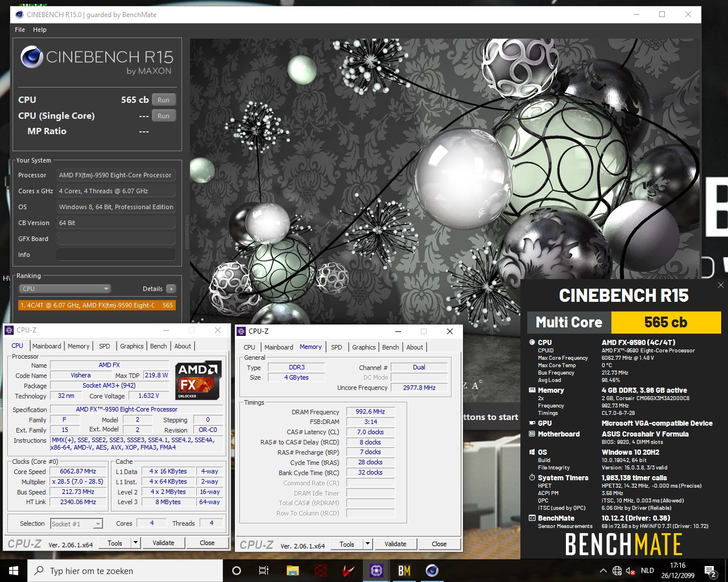Click the yellow 565 cb score in BenchMate
The image size is (728, 582).
point(666,322)
